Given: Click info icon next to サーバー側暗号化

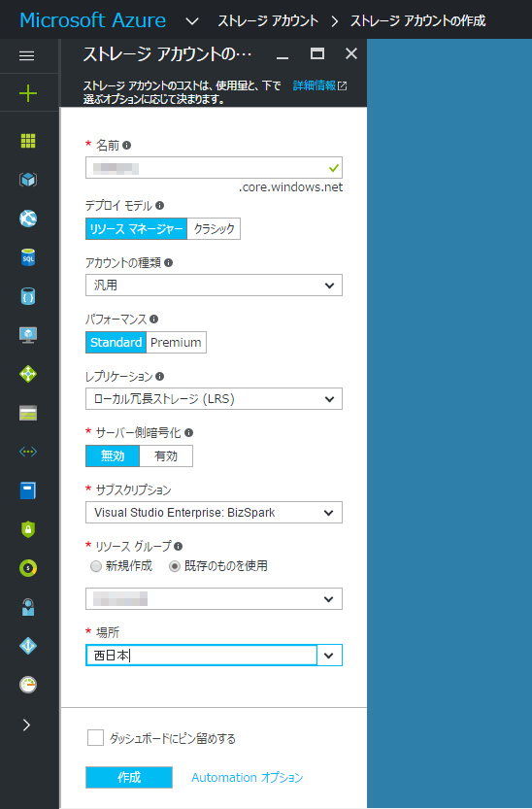Looking at the screenshot, I should click(188, 432).
